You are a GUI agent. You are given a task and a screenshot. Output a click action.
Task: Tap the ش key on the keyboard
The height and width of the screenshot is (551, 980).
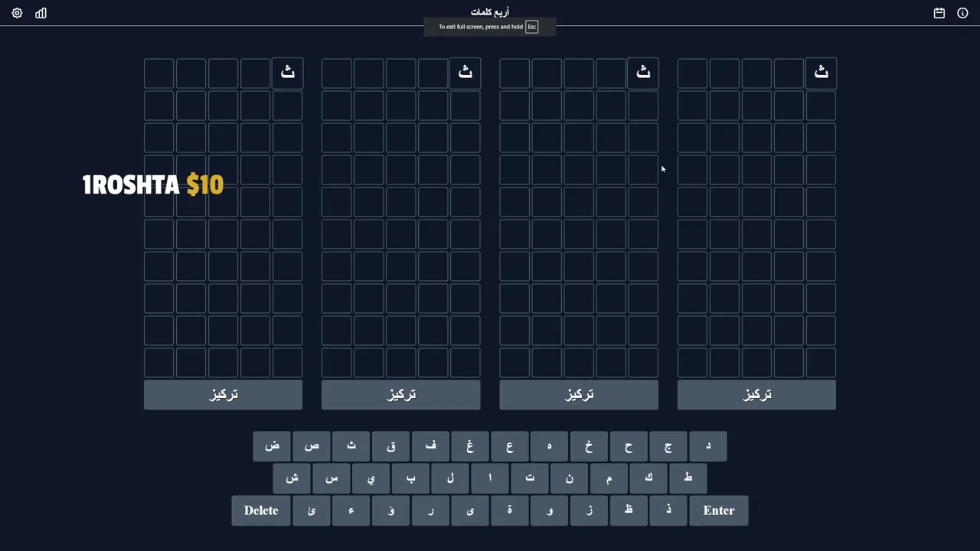[292, 478]
